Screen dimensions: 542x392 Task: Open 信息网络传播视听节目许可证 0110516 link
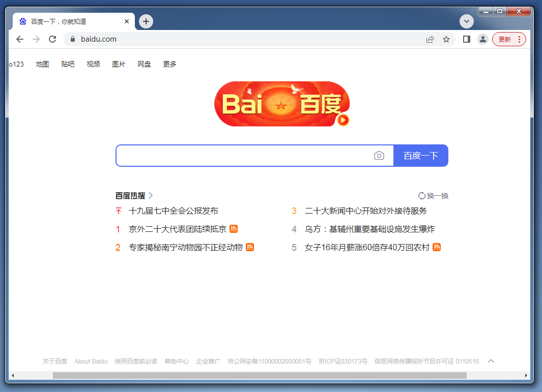pos(426,361)
